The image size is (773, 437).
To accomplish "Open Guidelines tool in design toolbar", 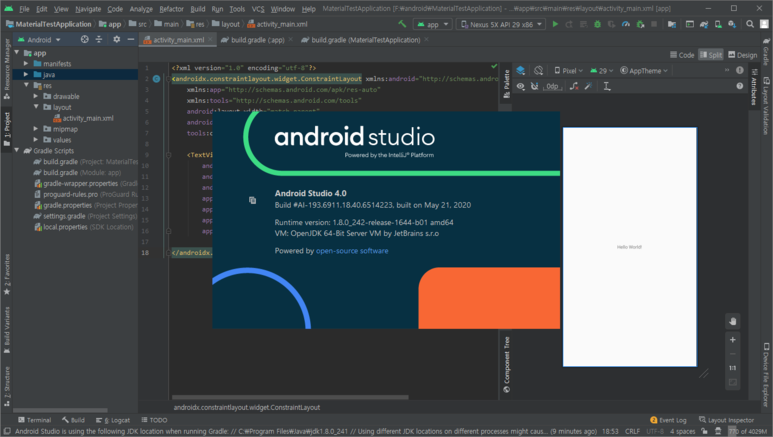I will 607,86.
